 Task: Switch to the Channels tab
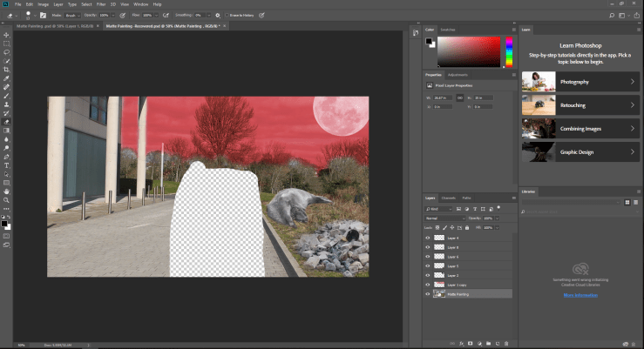click(x=450, y=198)
